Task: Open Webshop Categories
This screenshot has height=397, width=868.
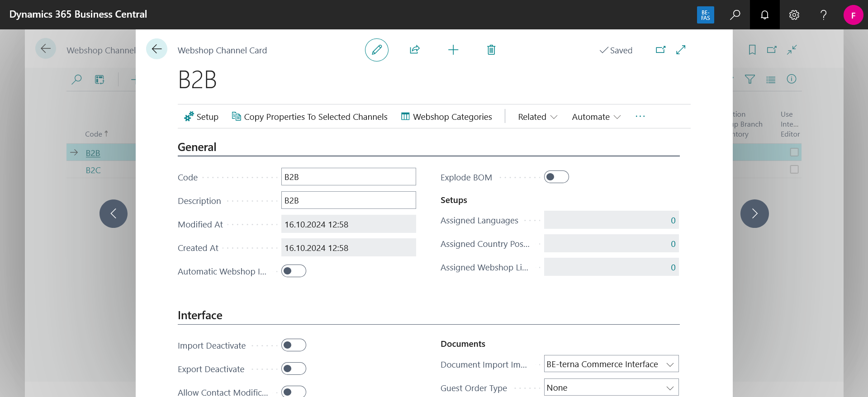Action: pos(446,117)
